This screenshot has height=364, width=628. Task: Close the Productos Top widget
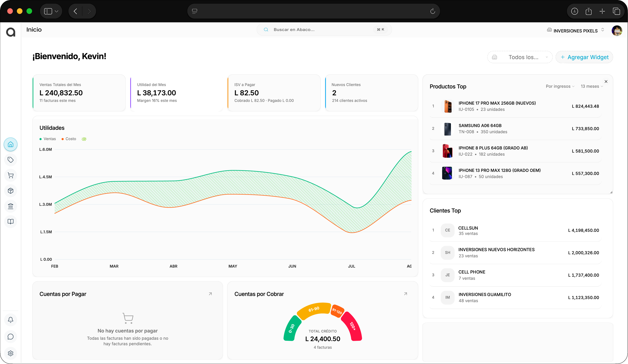click(x=606, y=81)
